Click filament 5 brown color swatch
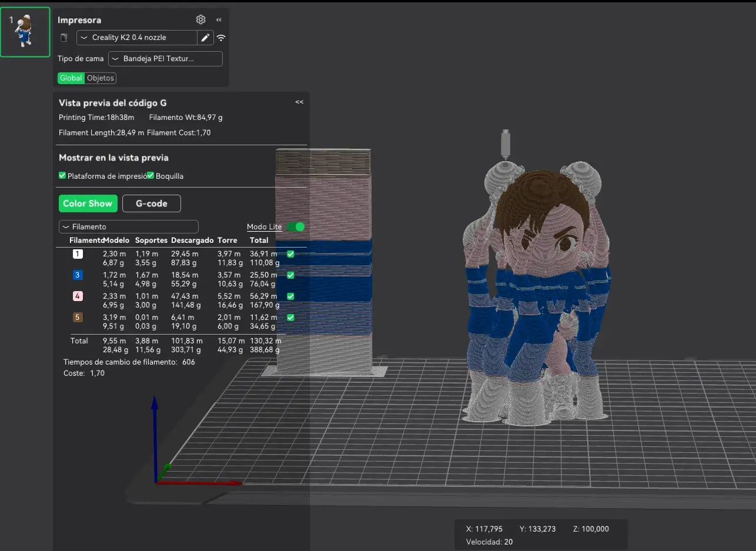 [x=78, y=318]
